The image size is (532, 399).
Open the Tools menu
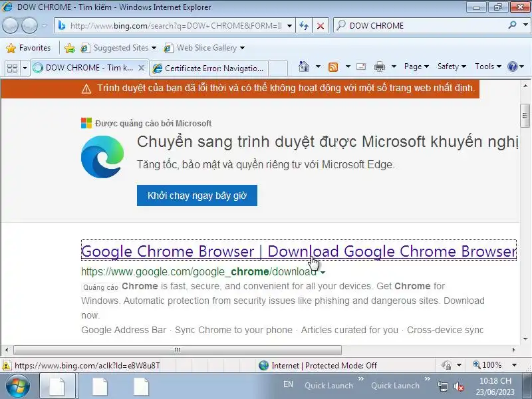(488, 66)
